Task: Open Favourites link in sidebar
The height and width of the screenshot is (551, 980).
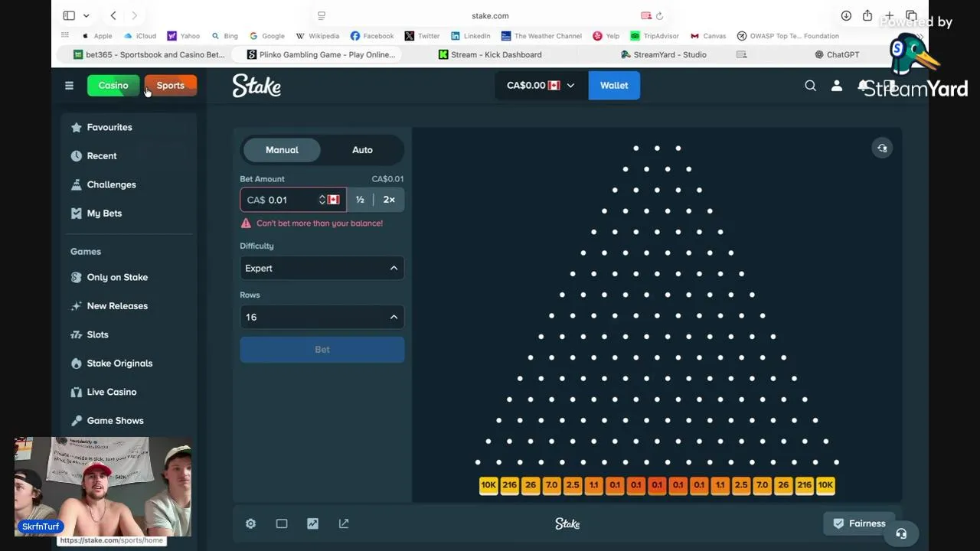Action: [x=109, y=128]
